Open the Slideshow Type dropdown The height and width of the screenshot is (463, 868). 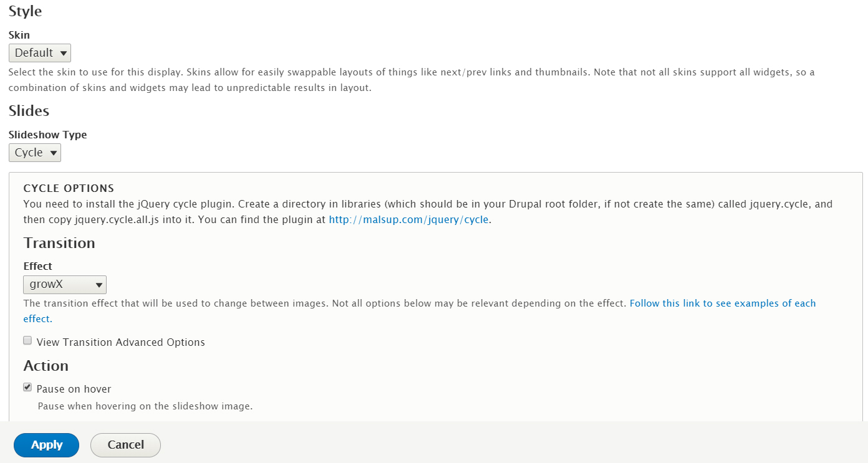click(35, 153)
